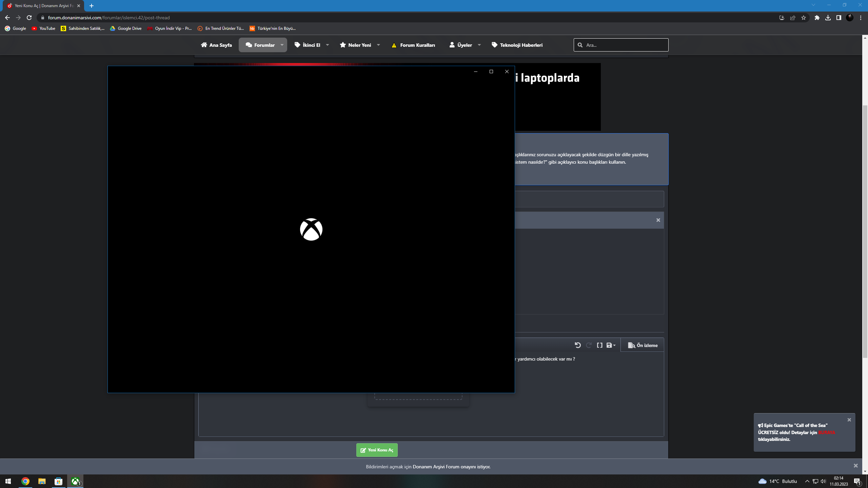The image size is (868, 488).
Task: Open the Windows notification center
Action: point(857,481)
